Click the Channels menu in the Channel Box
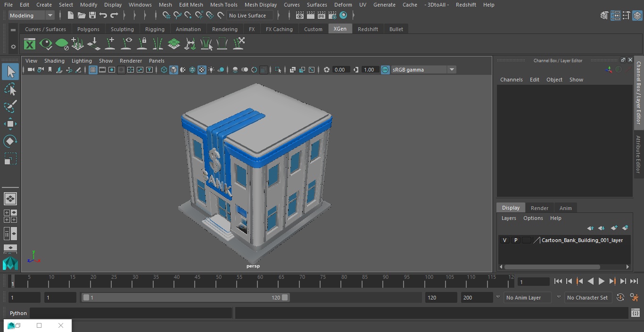644x332 pixels. pyautogui.click(x=511, y=80)
